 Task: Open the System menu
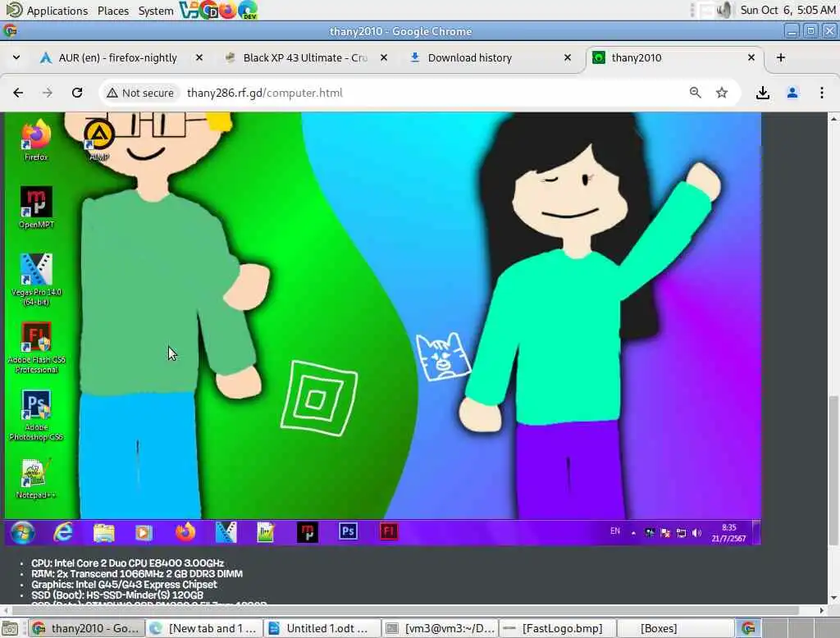(156, 10)
